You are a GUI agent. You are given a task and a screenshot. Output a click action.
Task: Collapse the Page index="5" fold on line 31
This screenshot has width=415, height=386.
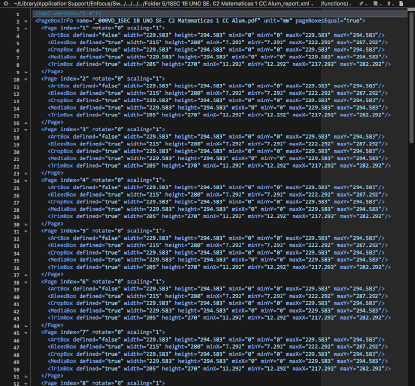click(x=26, y=231)
